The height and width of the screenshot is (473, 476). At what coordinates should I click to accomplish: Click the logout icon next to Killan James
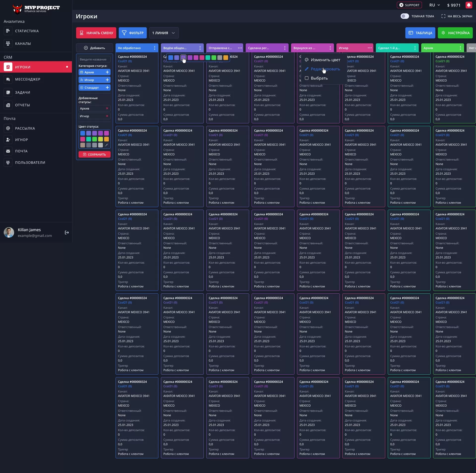pos(66,232)
